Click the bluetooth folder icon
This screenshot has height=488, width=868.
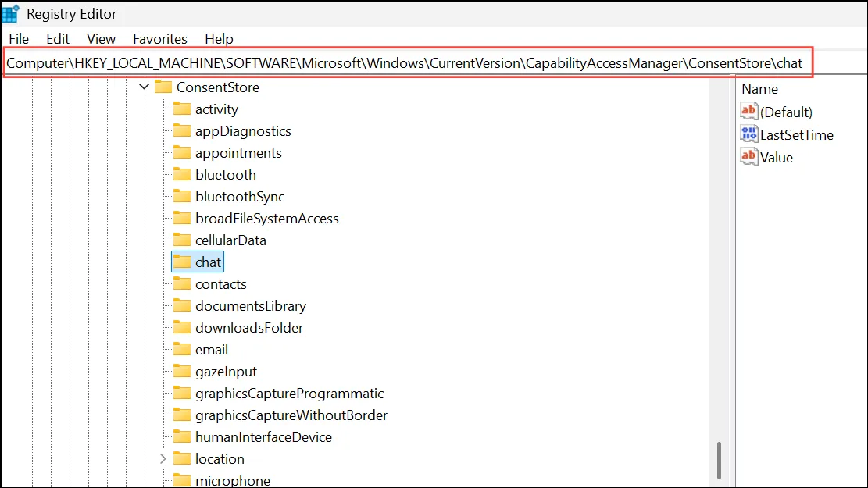point(181,174)
